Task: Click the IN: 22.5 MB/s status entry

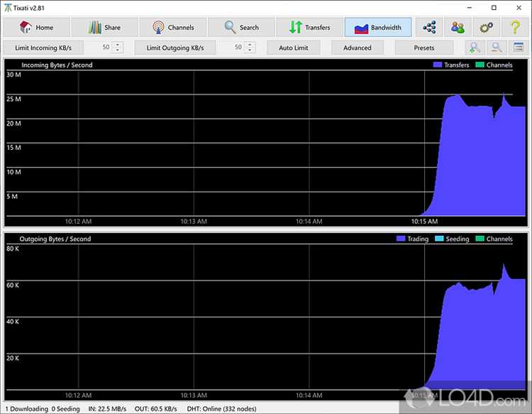Action: 107,409
